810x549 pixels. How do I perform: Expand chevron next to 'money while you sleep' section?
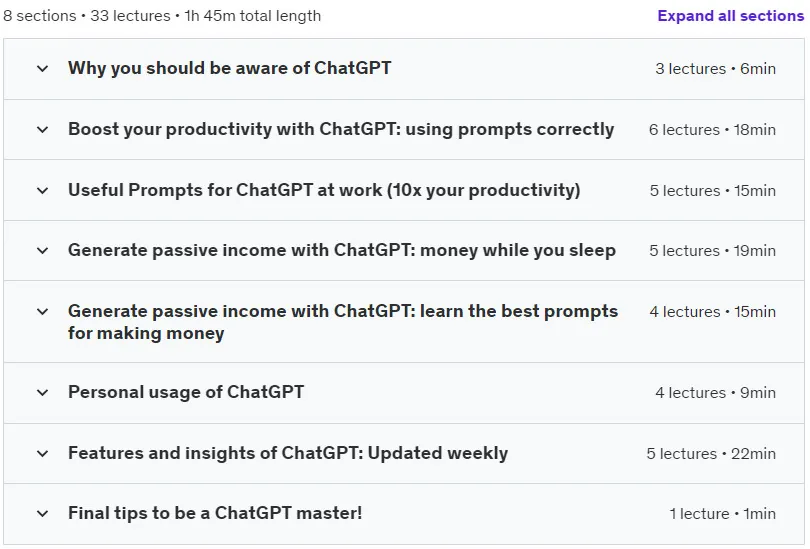pyautogui.click(x=43, y=251)
